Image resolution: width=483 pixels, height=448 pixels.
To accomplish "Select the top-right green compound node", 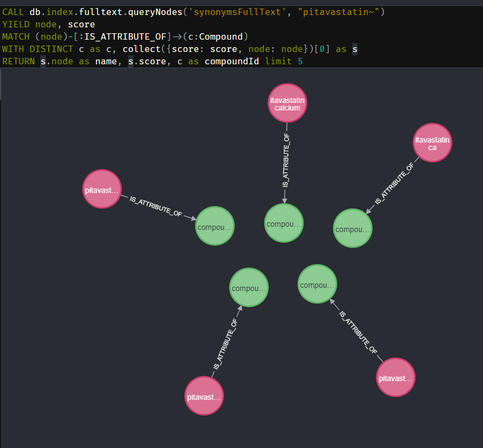I will pos(352,229).
